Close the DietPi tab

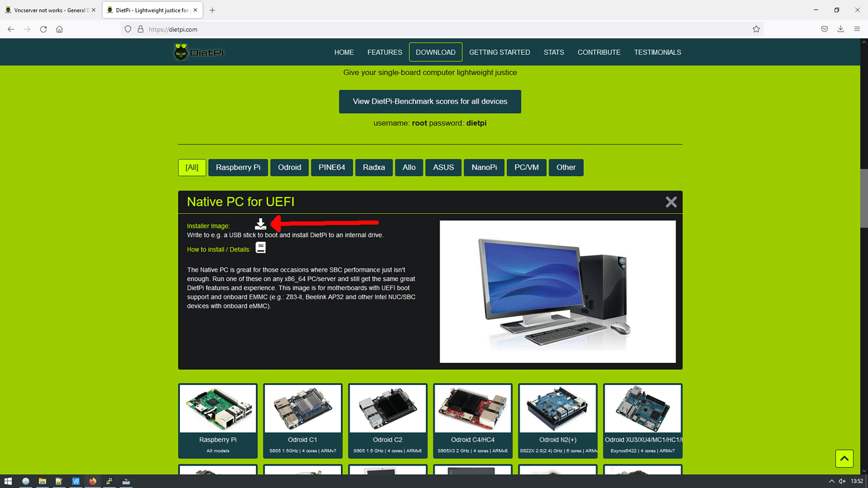(x=196, y=10)
